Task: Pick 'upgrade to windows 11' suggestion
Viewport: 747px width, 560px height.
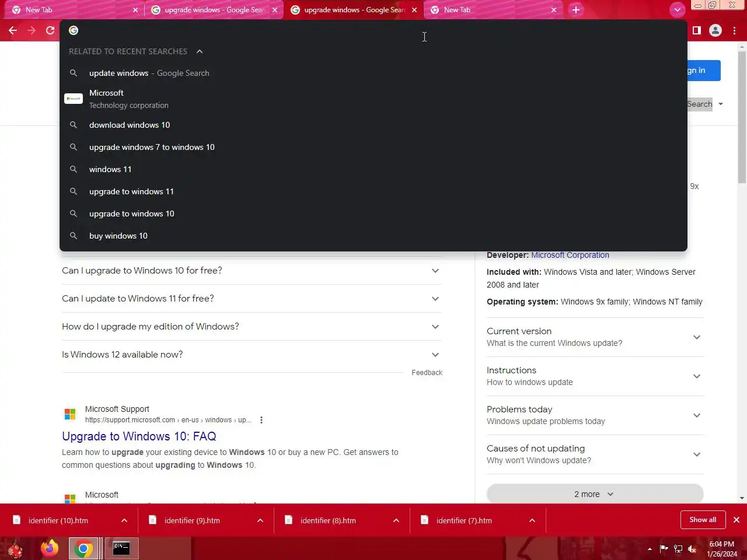Action: (373, 191)
